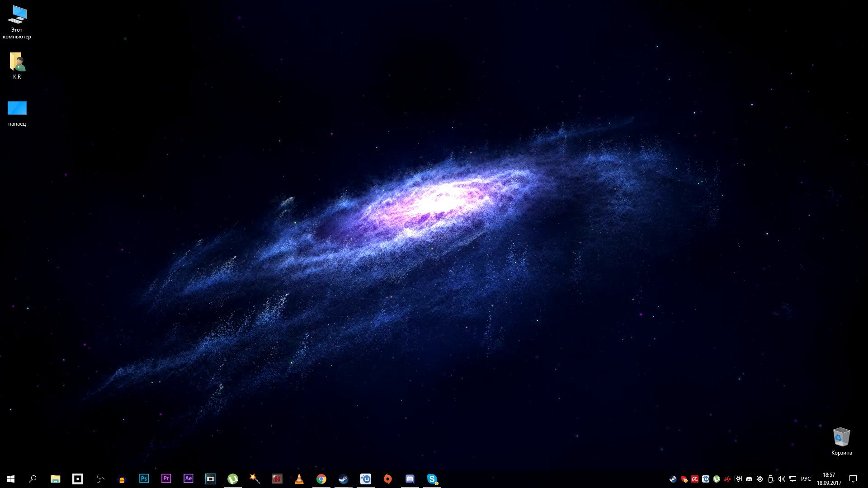The height and width of the screenshot is (488, 868).
Task: Select the K.R user folder icon
Action: coord(17,62)
